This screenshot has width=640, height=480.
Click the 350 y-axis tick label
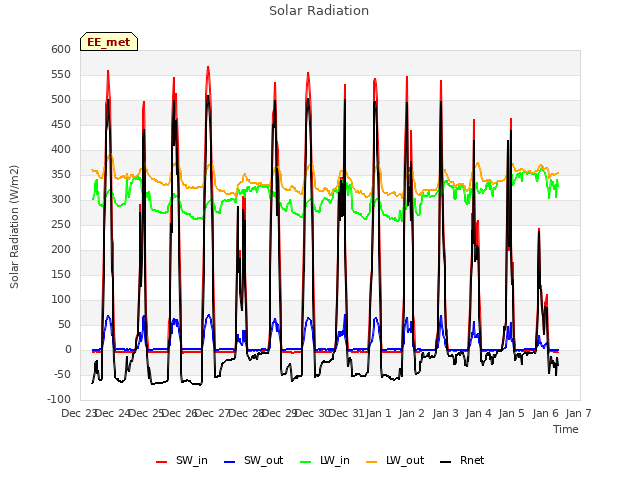(61, 175)
